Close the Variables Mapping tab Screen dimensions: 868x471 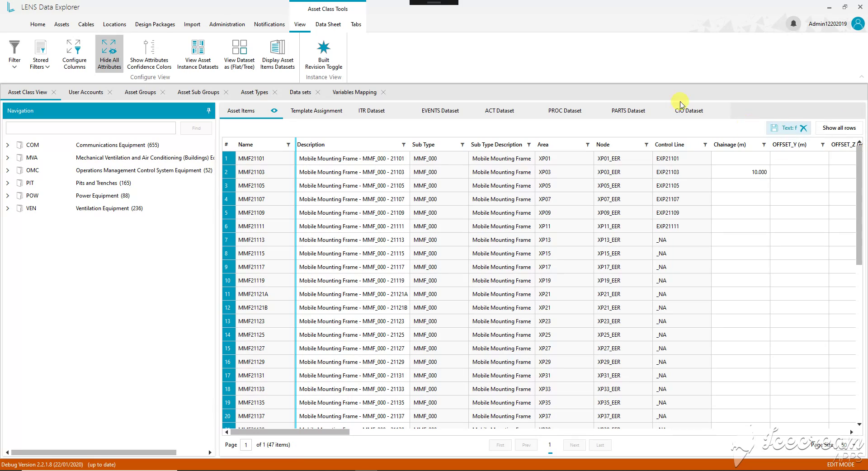pos(383,92)
